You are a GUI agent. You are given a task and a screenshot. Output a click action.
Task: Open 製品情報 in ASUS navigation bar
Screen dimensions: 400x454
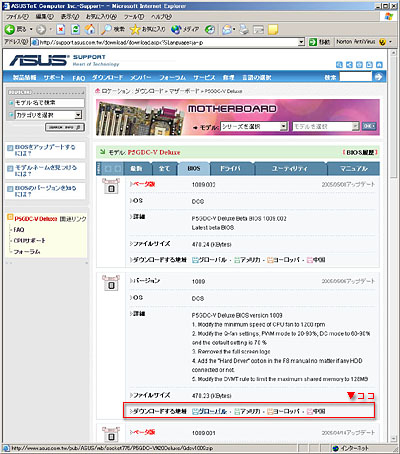click(x=25, y=77)
